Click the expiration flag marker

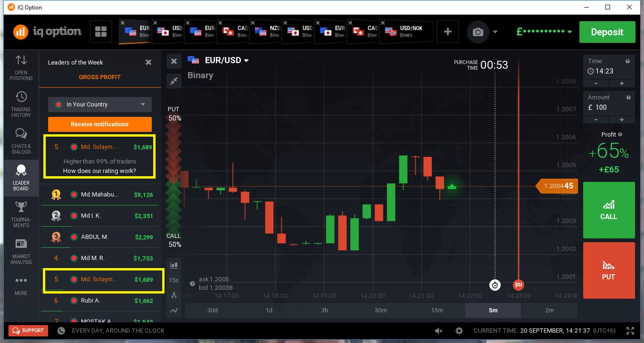(x=519, y=285)
